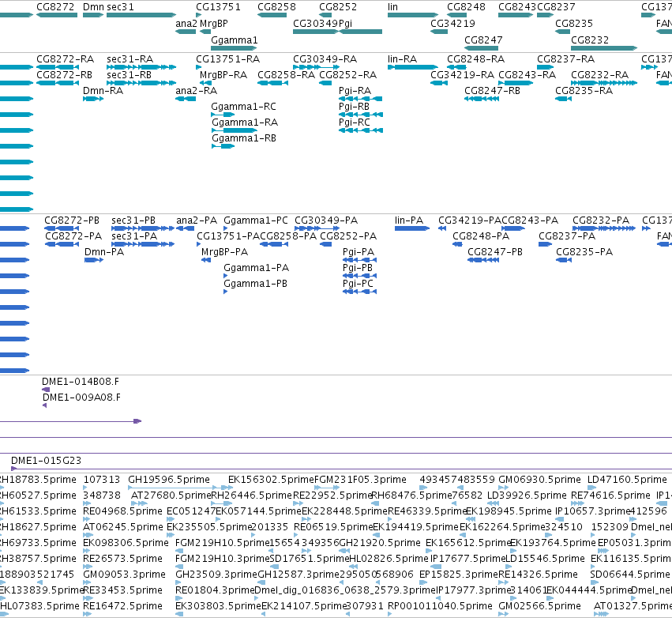Image resolution: width=672 pixels, height=618 pixels.
Task: Select the Dmn-RA transcript label
Action: [x=103, y=91]
